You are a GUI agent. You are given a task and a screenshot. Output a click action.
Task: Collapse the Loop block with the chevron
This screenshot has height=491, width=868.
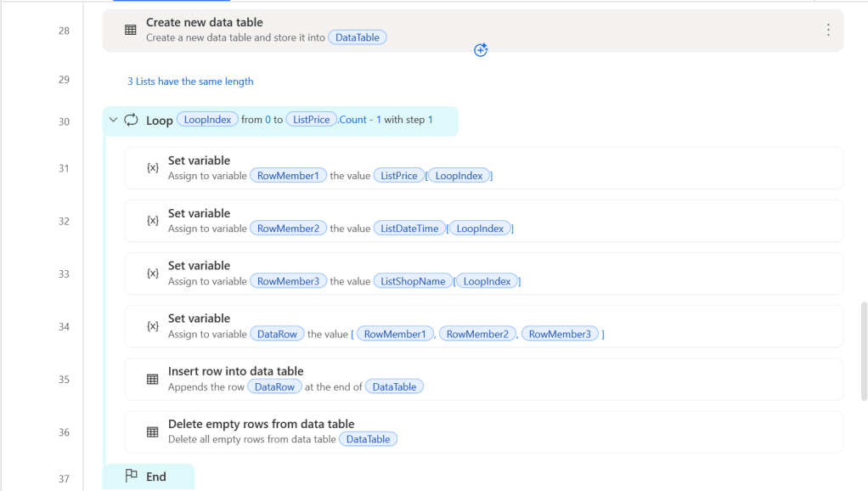click(114, 120)
